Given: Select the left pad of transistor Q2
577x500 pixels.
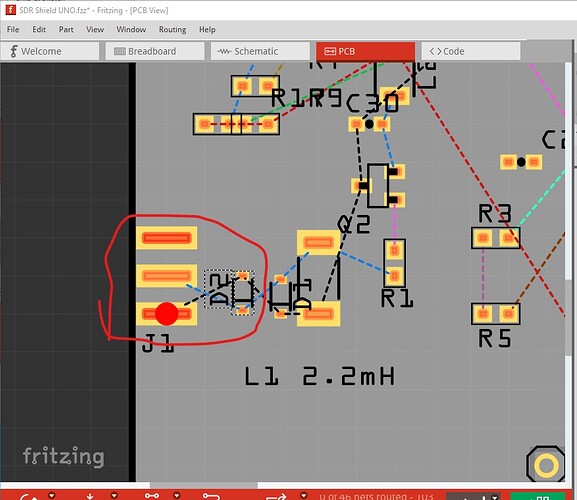Looking at the screenshot, I should pyautogui.click(x=360, y=185).
